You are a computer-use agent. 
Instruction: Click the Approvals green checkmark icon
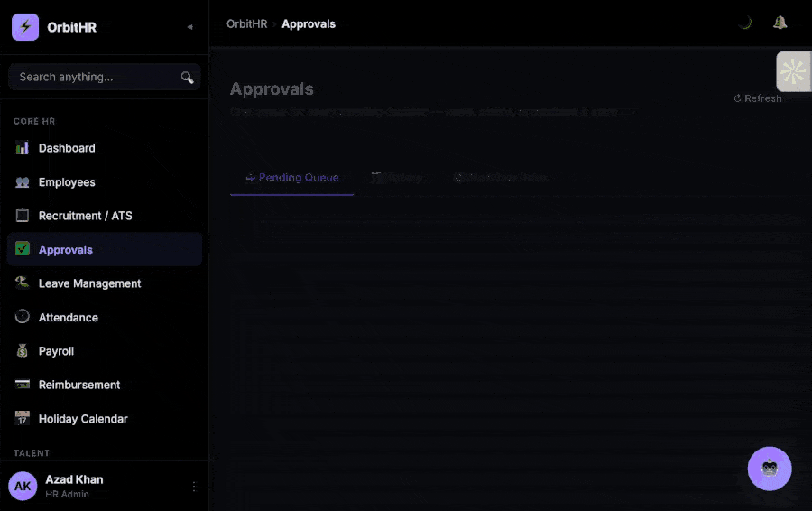pyautogui.click(x=23, y=249)
